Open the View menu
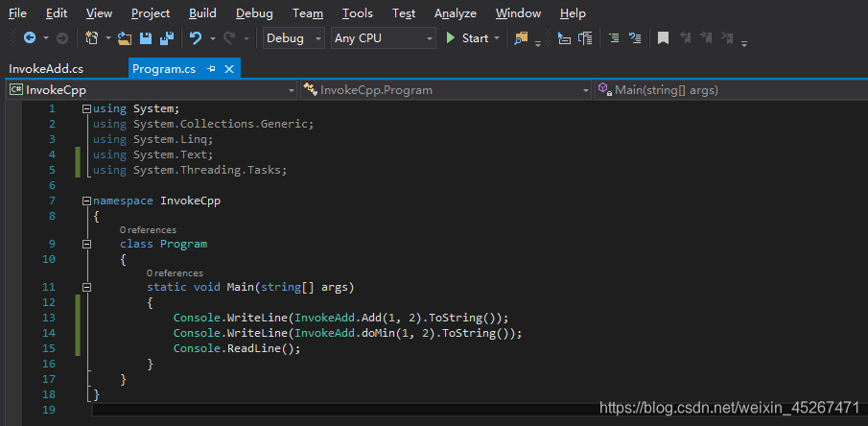Viewport: 868px width, 426px height. coord(100,12)
